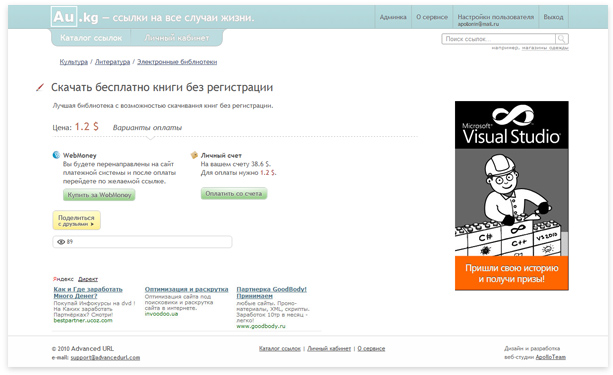Click the buy with WebMoney button
613x375 pixels.
(x=99, y=195)
